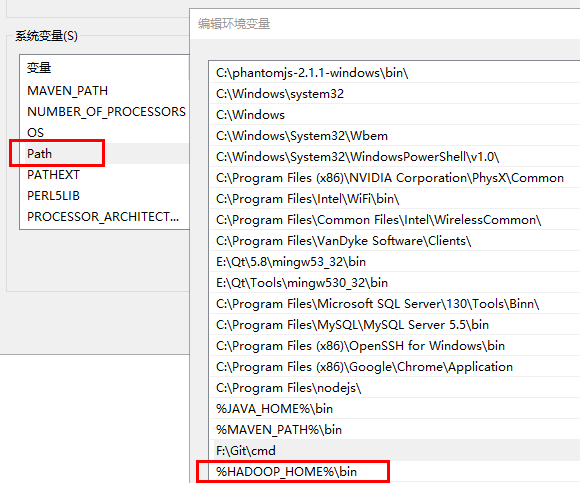Select the NVIDIA Corporation\PhysX\Common entry

[x=395, y=178]
